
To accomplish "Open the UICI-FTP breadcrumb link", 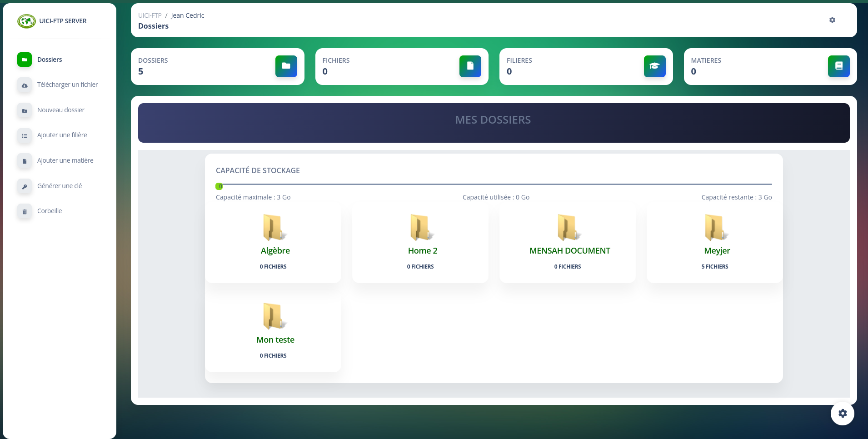I will 150,15.
